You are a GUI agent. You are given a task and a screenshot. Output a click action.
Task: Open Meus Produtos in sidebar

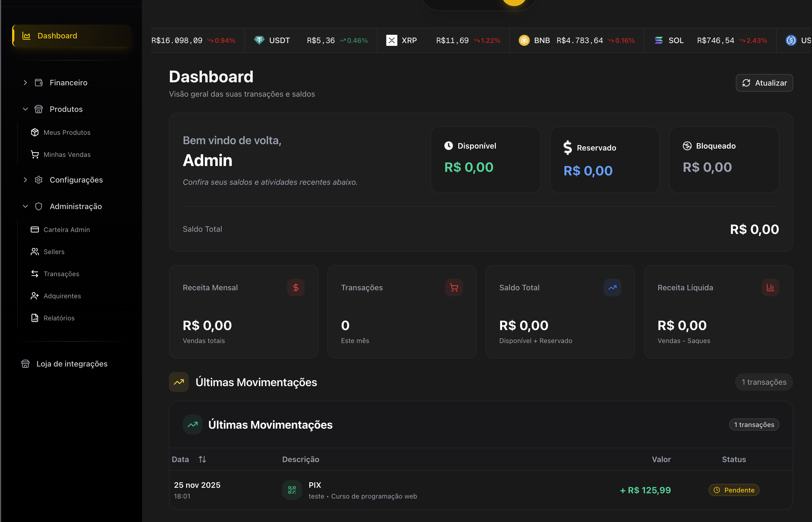[67, 133]
